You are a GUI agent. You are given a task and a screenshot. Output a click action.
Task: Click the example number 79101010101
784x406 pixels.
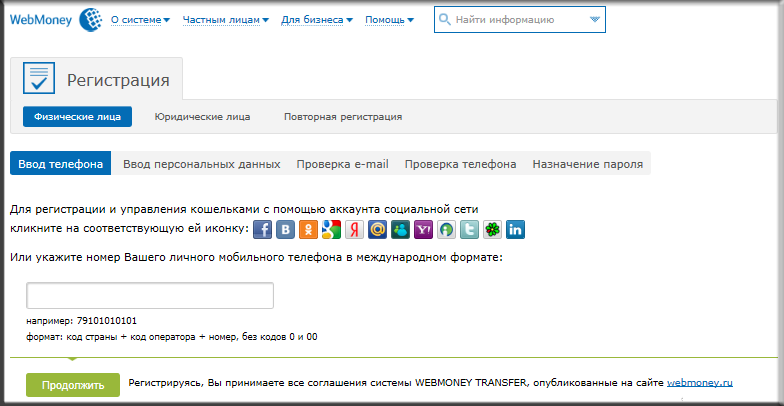coord(107,320)
